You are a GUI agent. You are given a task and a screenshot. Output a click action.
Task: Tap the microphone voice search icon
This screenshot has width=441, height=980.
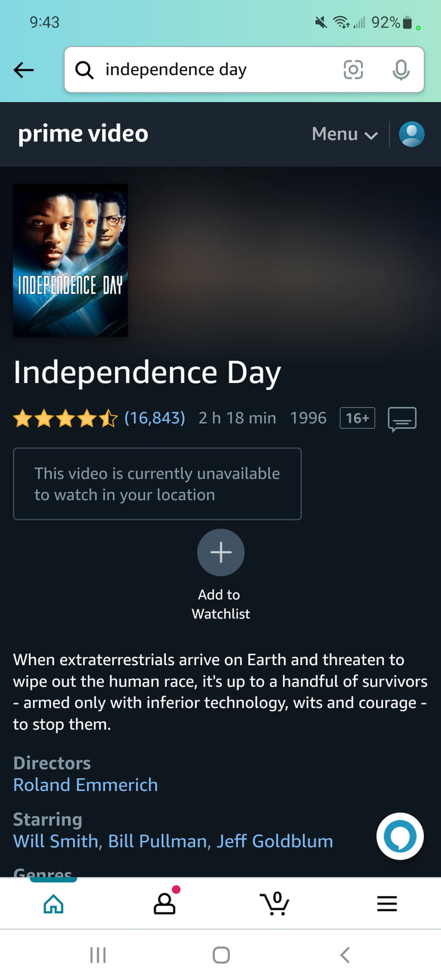401,69
